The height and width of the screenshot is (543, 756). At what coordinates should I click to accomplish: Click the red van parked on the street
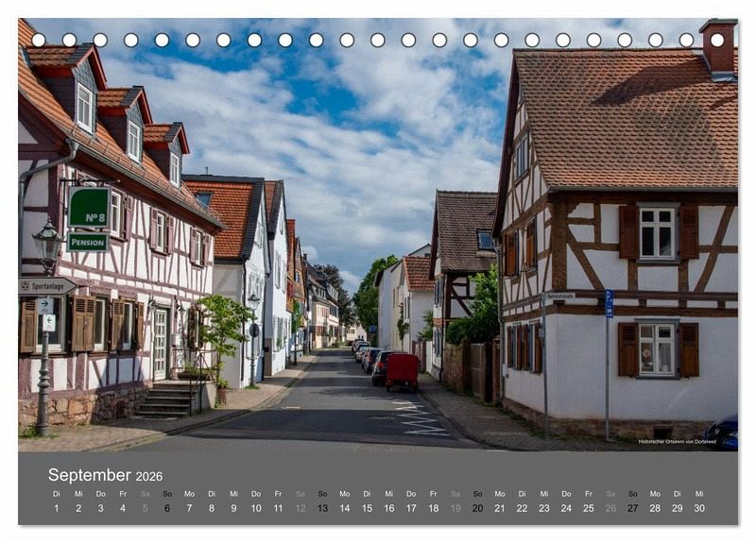tap(402, 372)
